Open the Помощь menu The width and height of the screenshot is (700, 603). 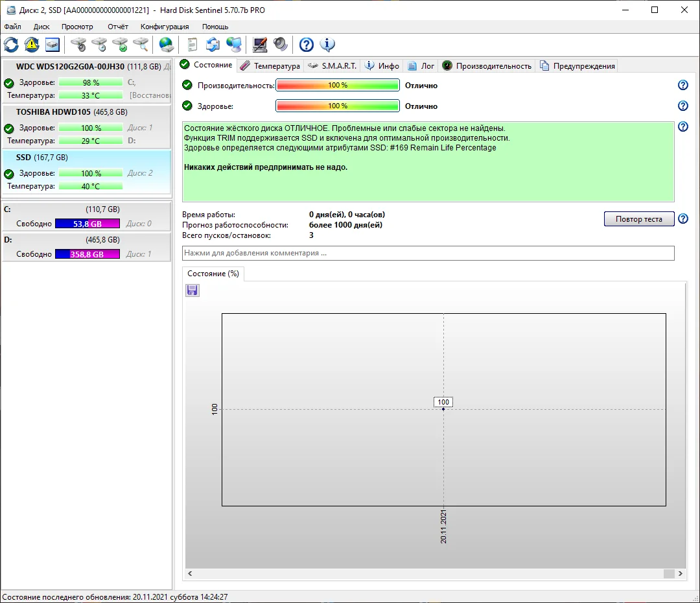click(215, 27)
